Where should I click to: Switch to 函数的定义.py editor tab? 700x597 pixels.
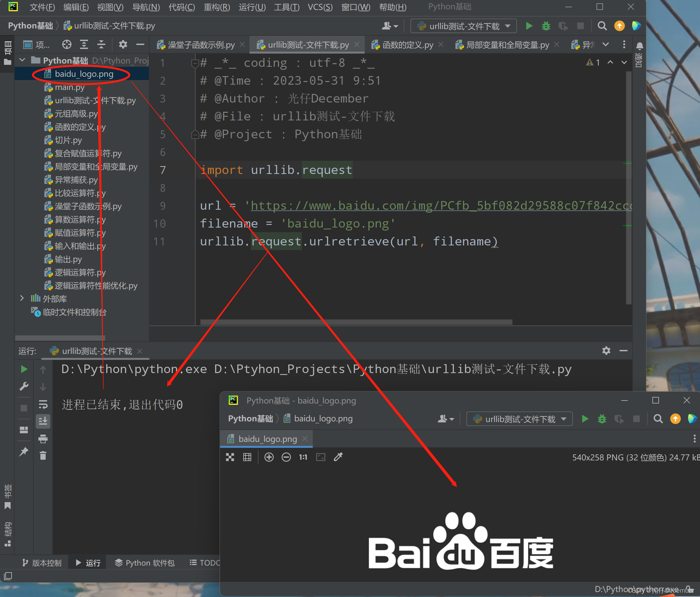pos(407,45)
